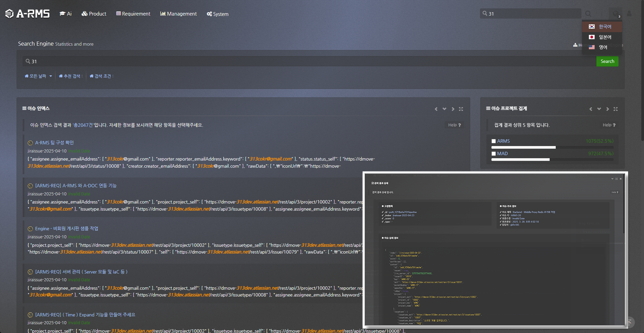Collapse the 이슈 프로젝트 집계 panel using the down chevron
Screen dimensions: 644x333
599,109
